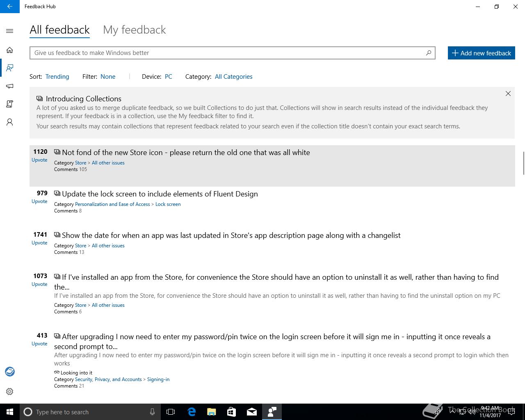
Task: Click All other issues link under changelist feedback
Action: coord(108,246)
